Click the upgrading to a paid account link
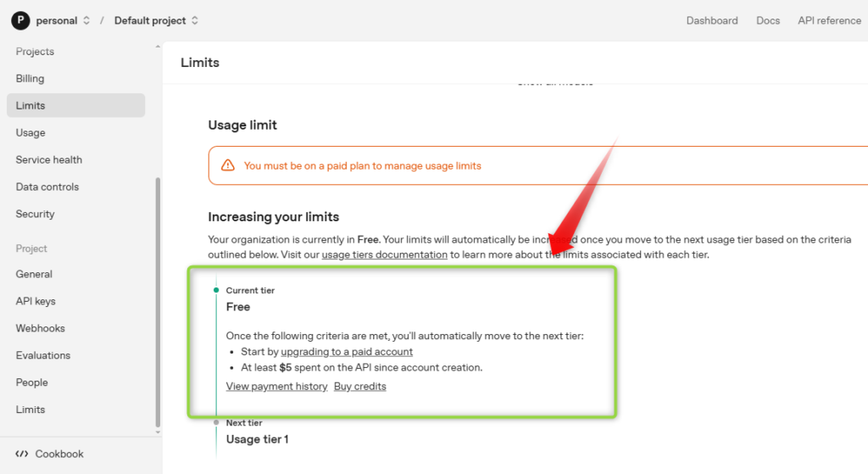 (347, 352)
